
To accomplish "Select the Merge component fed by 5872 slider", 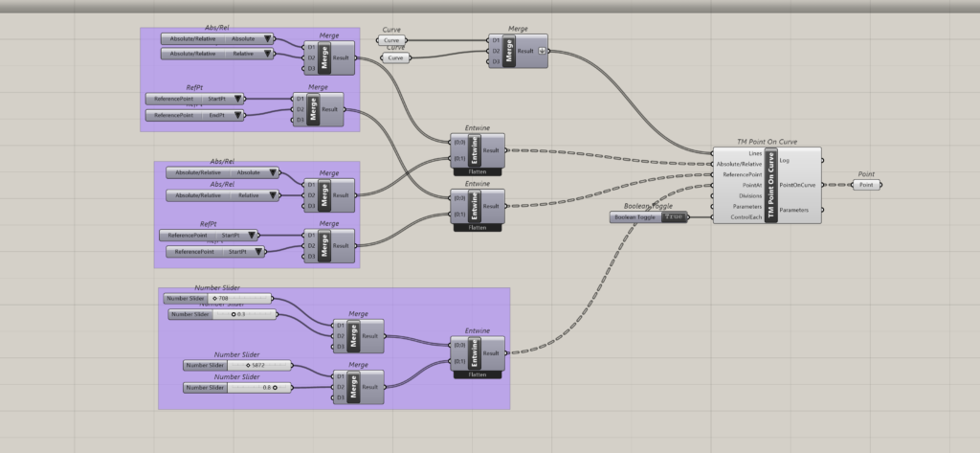I will (x=353, y=387).
